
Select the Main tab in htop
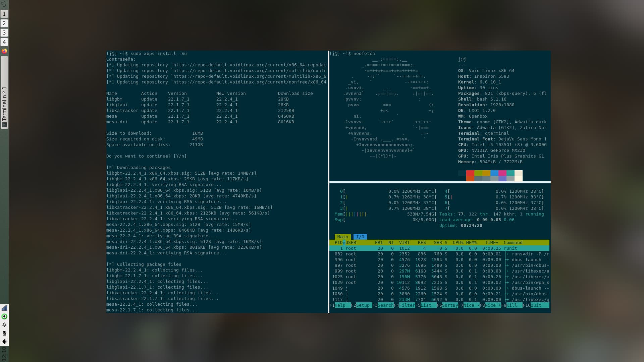click(x=342, y=237)
